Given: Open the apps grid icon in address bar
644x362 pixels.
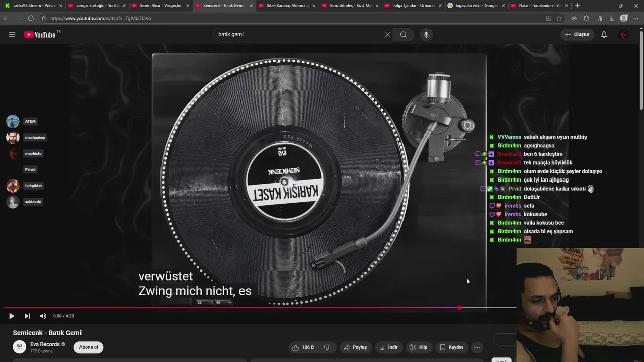Looking at the screenshot, I should point(548,18).
